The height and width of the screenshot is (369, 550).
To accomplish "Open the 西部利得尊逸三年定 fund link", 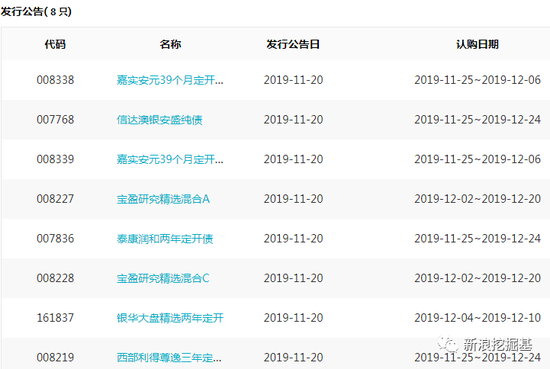I will tap(169, 358).
